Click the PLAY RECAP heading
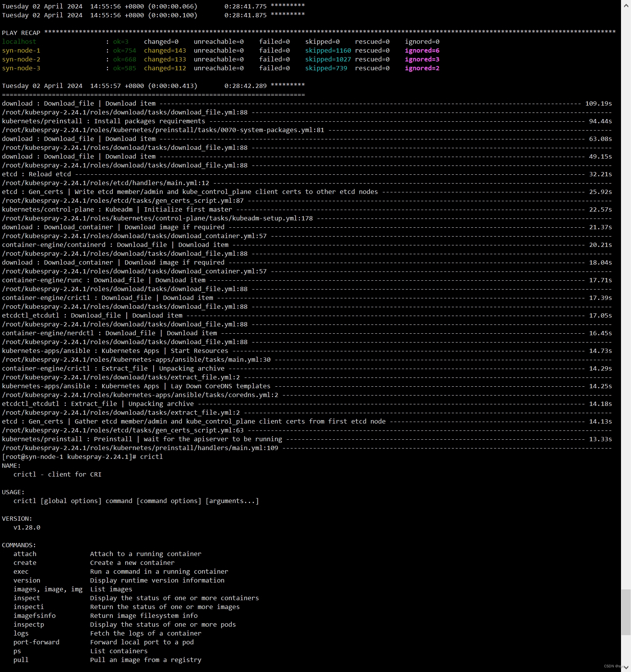The width and height of the screenshot is (631, 672). pos(21,33)
